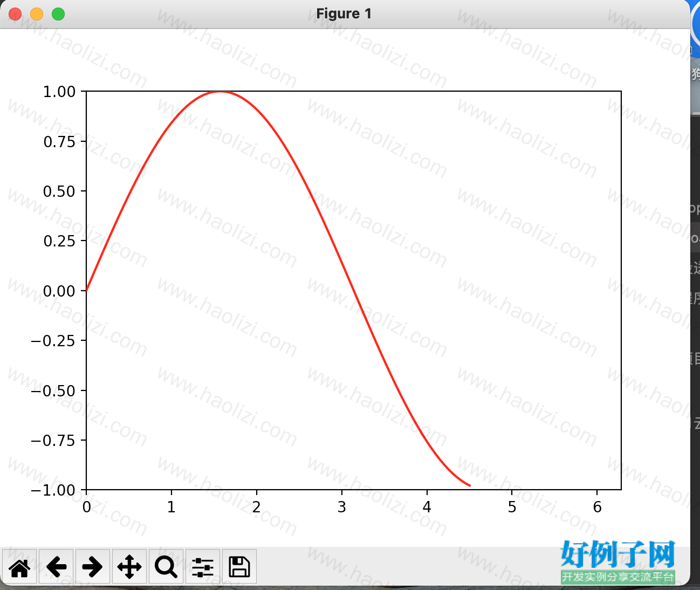Go forward to the next view arrow
The height and width of the screenshot is (590, 700).
click(x=92, y=566)
